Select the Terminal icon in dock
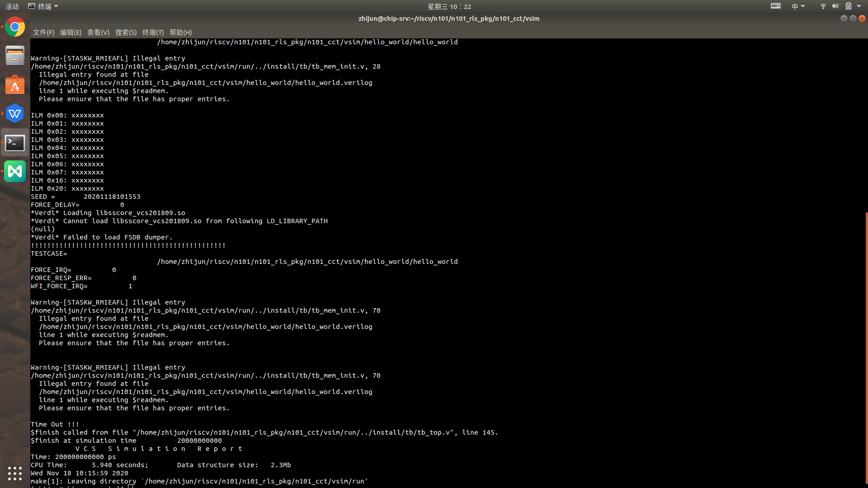This screenshot has height=488, width=868. point(15,143)
